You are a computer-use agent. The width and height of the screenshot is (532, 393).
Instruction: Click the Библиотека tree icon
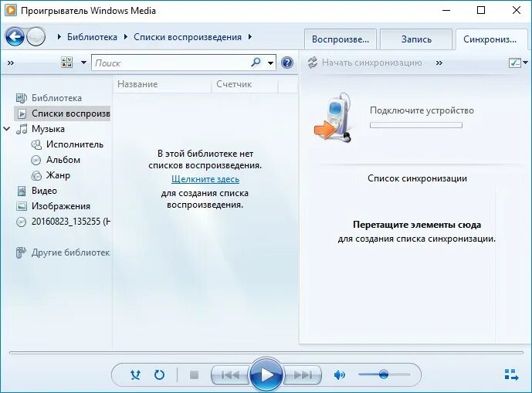coord(22,98)
